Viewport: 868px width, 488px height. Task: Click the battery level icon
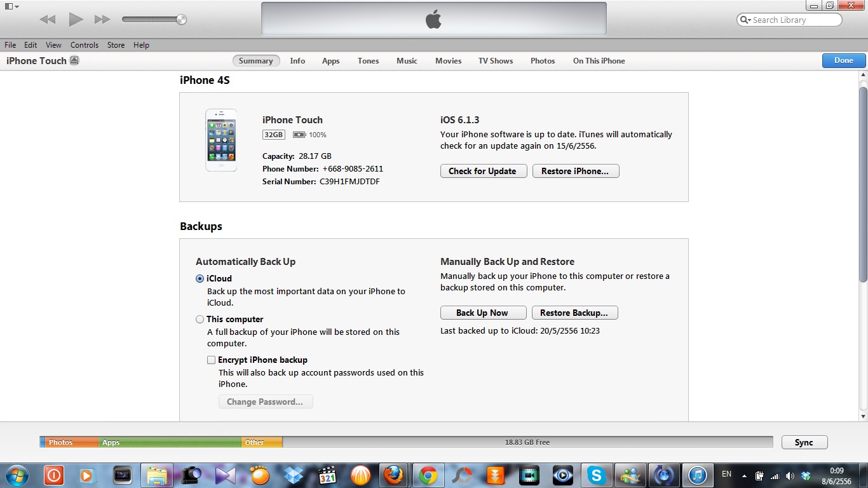tap(299, 135)
